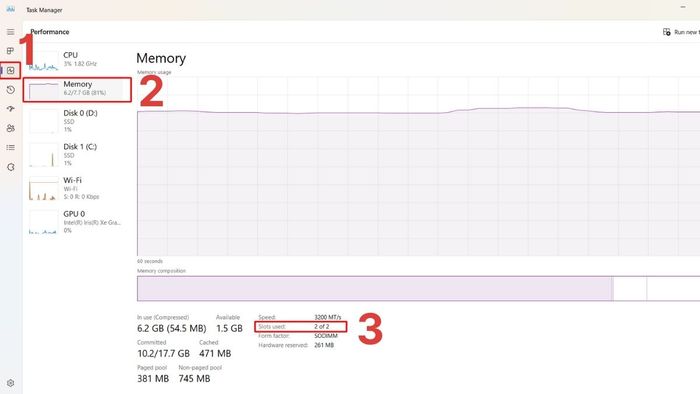Screen dimensions: 700x394
Task: Click the Performance page title
Action: point(50,32)
